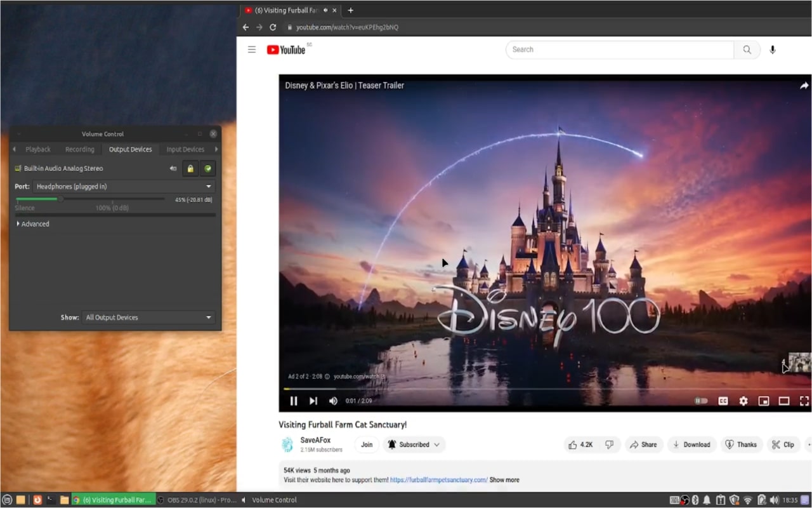Click the ad info icon next to Ad 2 of 2
Viewport: 812px width, 508px height.
[327, 377]
